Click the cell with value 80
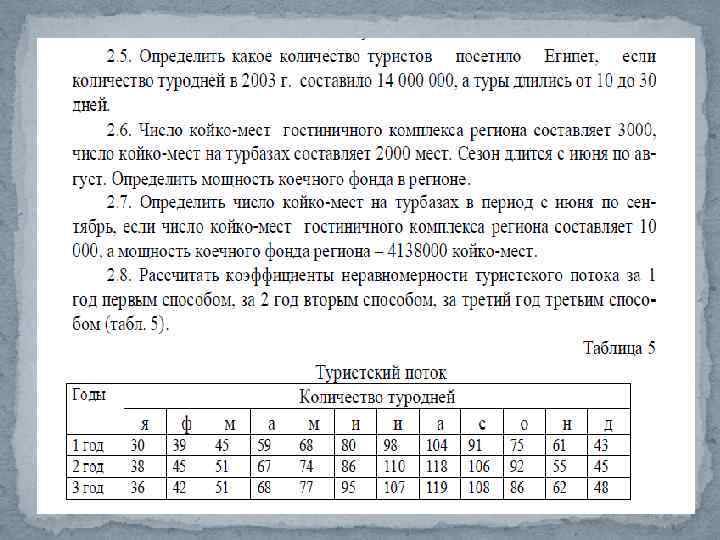 pyautogui.click(x=349, y=445)
